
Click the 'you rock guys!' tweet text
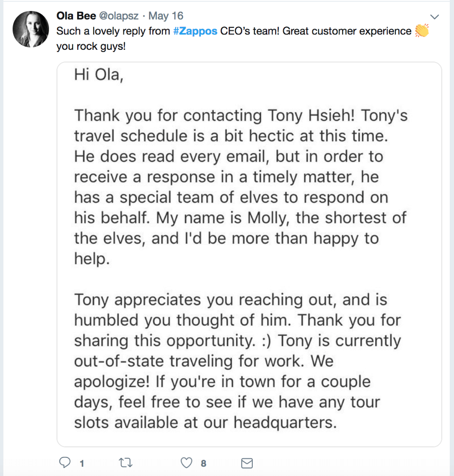tap(91, 47)
